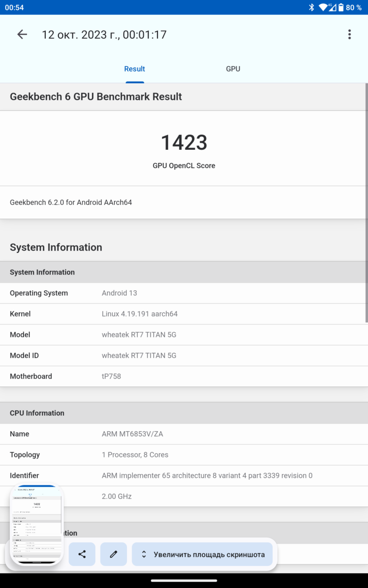Select the ARM implementer identifier value
368x588 pixels.
point(207,475)
